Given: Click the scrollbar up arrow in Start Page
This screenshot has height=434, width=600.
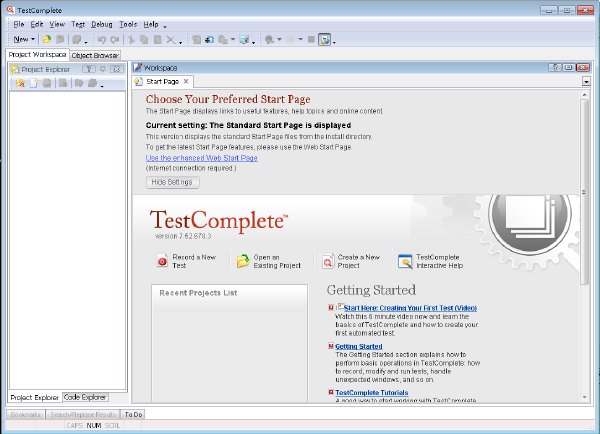Looking at the screenshot, I should [x=584, y=95].
